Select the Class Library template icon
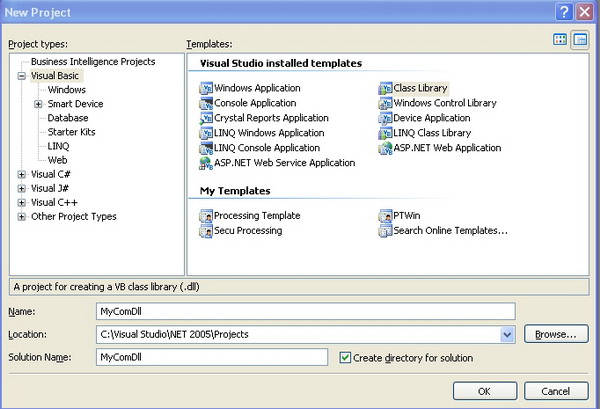Viewport: 600px width, 409px height. tap(385, 88)
